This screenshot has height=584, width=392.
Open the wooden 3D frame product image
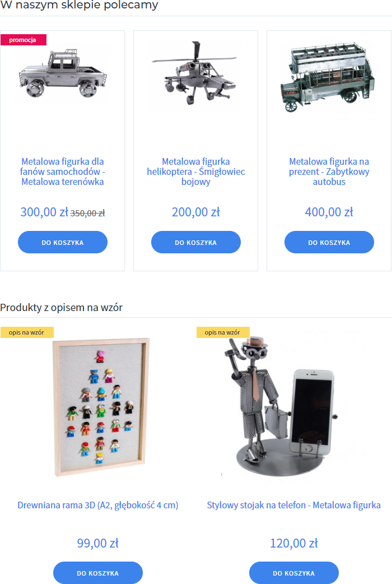100,407
